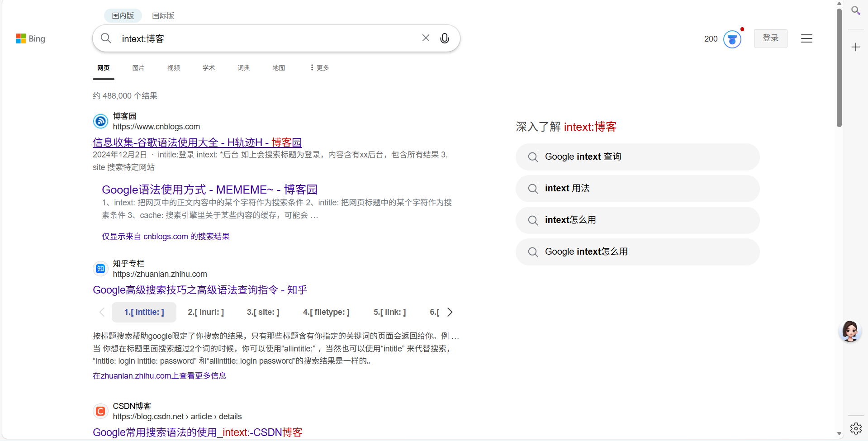The width and height of the screenshot is (868, 441).
Task: Click the Zhihu site favicon
Action: pos(100,269)
